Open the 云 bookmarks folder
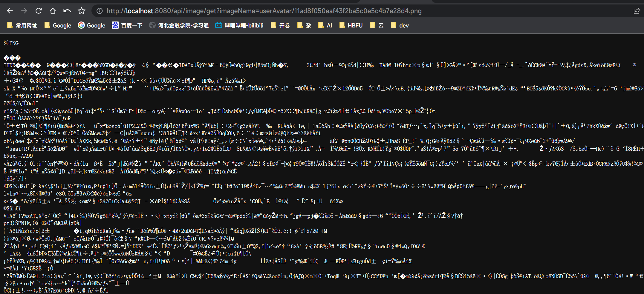The image size is (644, 294). coord(377,25)
